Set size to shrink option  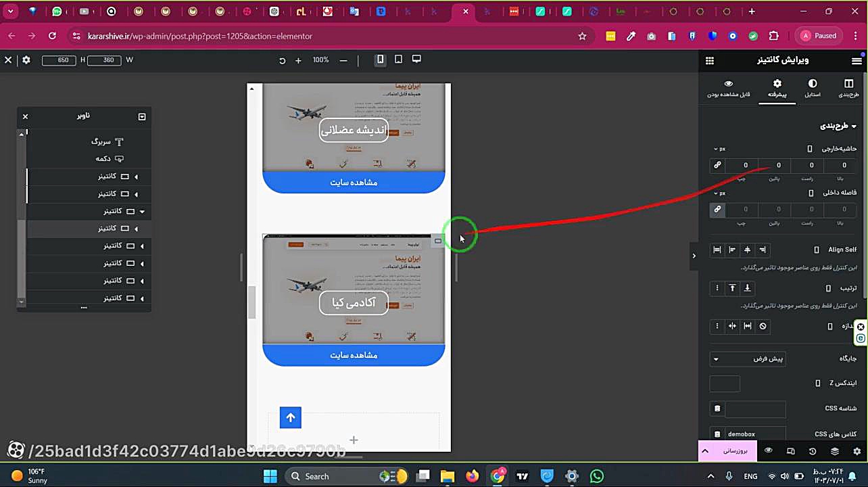tap(732, 326)
